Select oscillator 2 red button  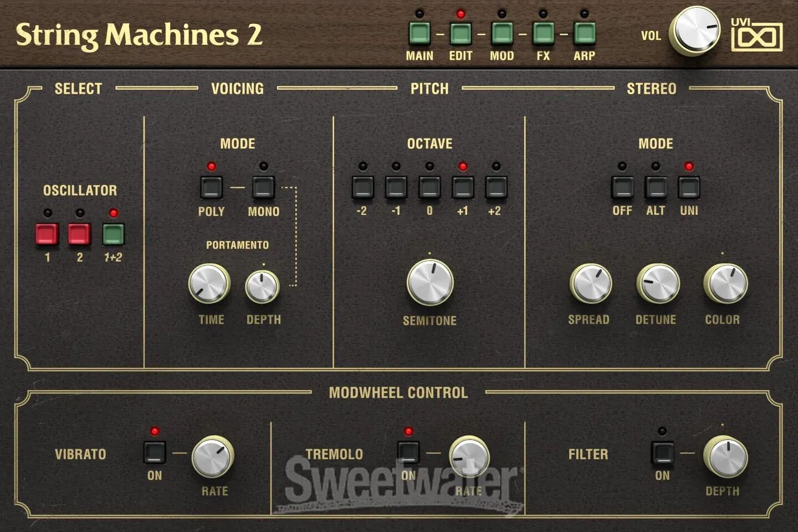(79, 234)
